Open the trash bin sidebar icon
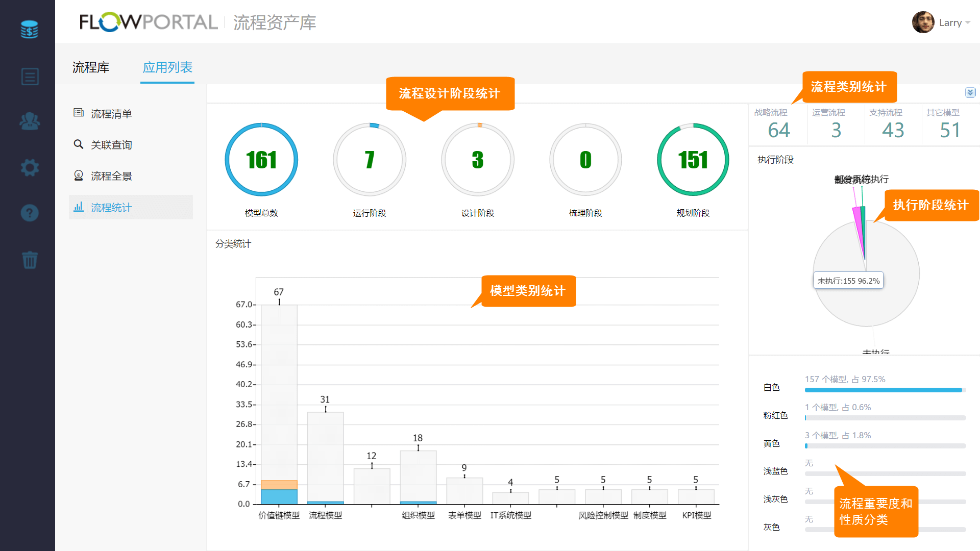 [x=30, y=260]
